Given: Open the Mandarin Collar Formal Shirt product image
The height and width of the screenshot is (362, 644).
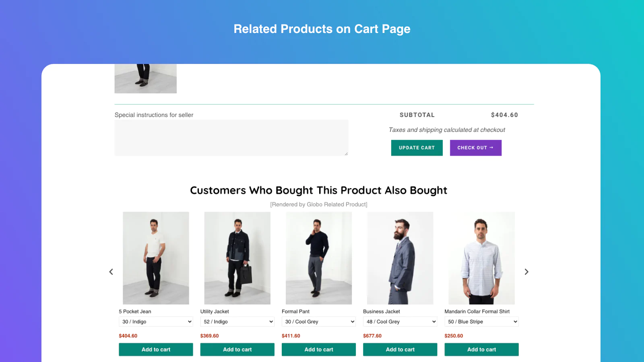Looking at the screenshot, I should (x=481, y=258).
